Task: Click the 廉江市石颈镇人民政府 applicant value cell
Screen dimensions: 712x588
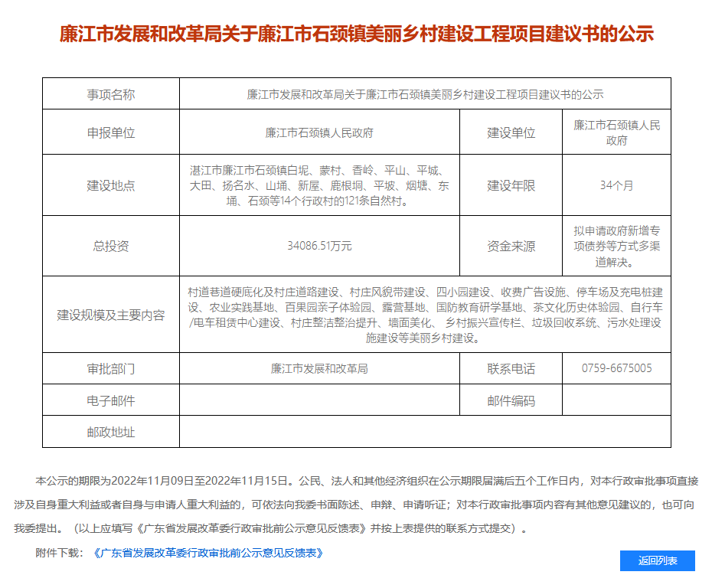Action: 319,132
